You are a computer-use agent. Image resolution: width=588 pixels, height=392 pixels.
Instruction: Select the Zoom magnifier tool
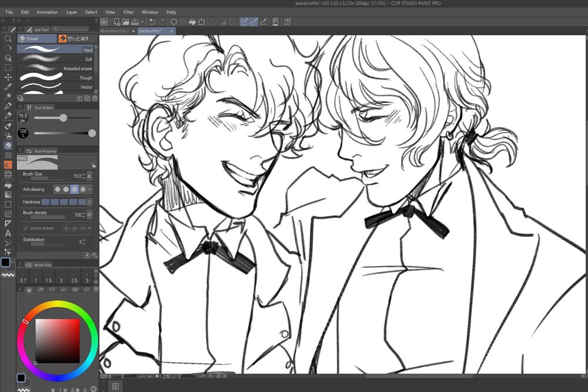8,39
